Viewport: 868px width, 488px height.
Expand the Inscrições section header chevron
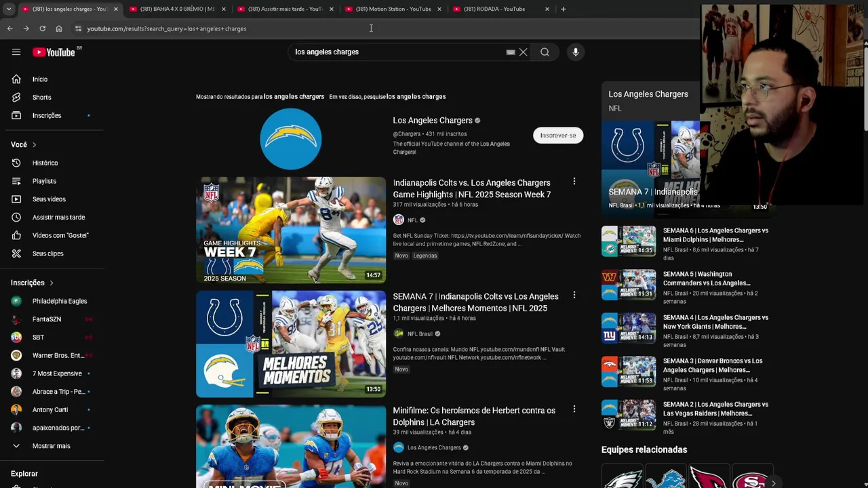51,283
